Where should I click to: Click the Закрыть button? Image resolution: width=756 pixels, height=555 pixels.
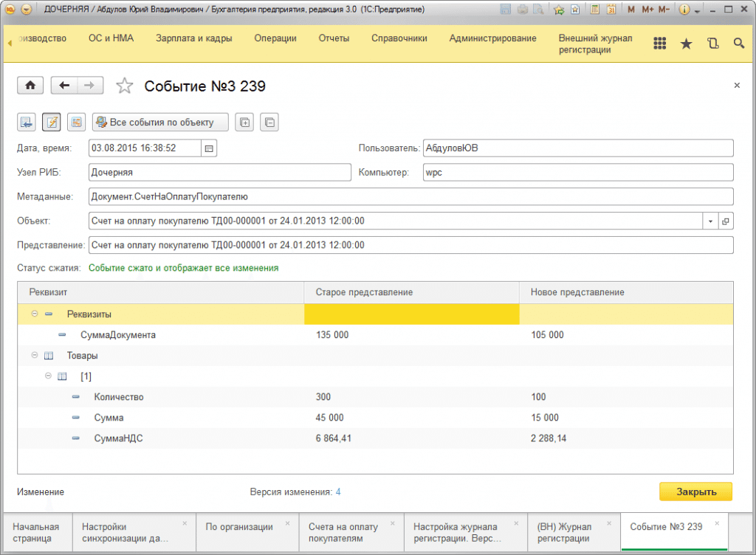coord(695,492)
